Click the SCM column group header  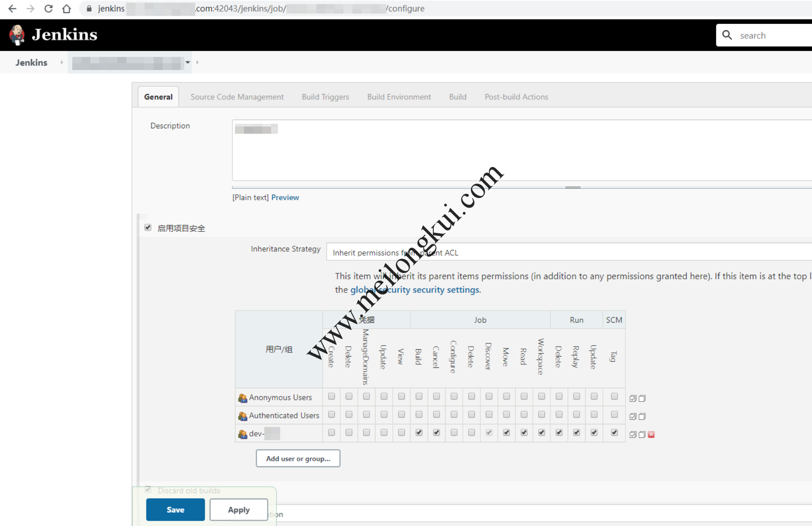614,320
